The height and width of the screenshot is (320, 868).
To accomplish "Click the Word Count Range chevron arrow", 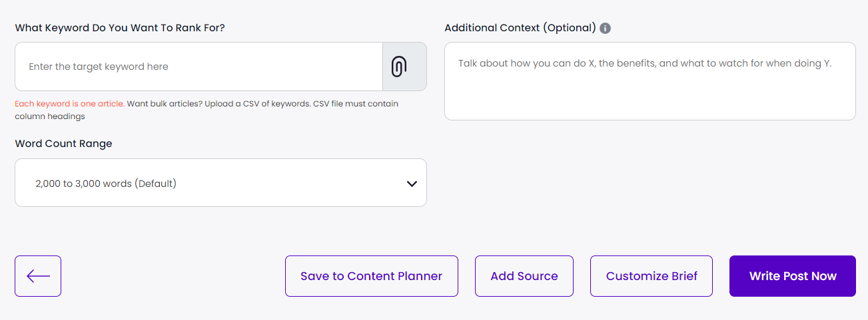I will tap(412, 184).
